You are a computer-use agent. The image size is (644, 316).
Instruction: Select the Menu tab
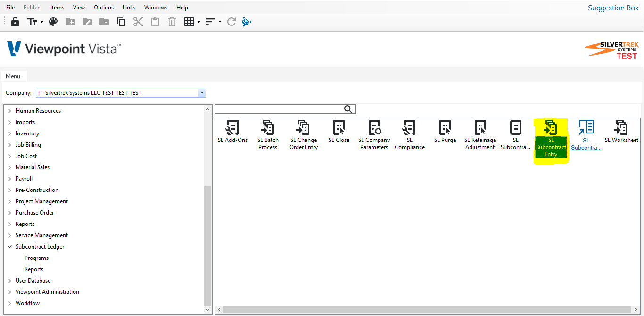tap(13, 76)
